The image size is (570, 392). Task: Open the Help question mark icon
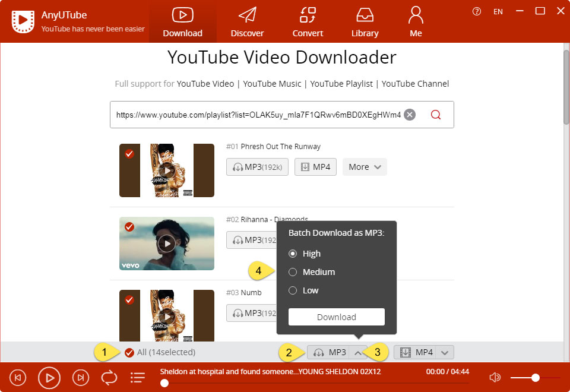(477, 12)
